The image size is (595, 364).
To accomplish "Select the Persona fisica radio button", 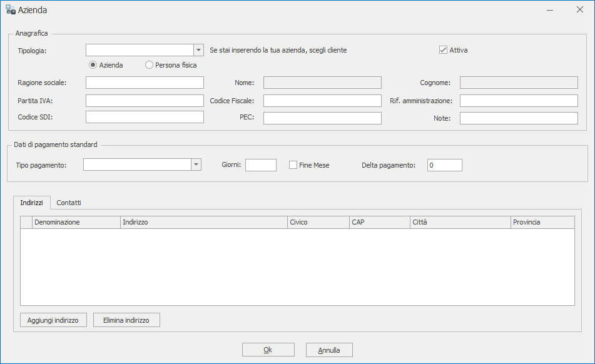I will coord(149,65).
